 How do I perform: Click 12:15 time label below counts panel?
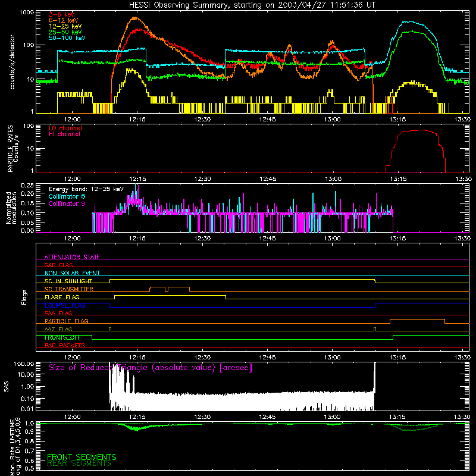pos(137,120)
